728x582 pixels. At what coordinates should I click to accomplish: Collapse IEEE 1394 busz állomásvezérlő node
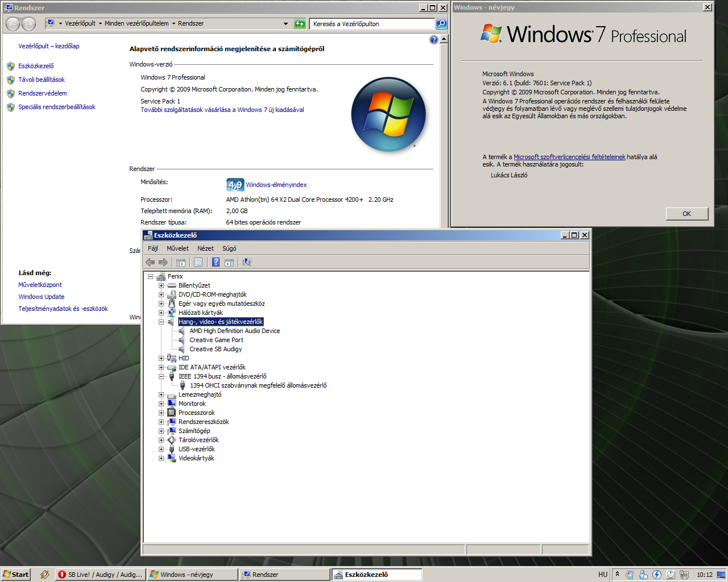[x=161, y=376]
